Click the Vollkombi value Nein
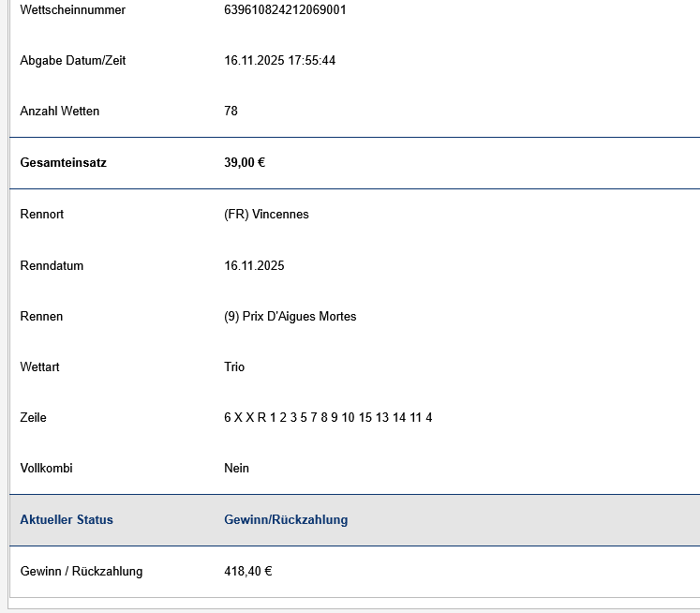This screenshot has width=700, height=613. coord(236,469)
